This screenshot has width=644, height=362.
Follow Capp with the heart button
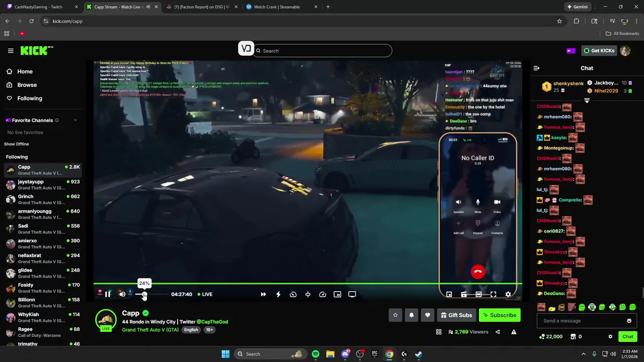coord(428,315)
